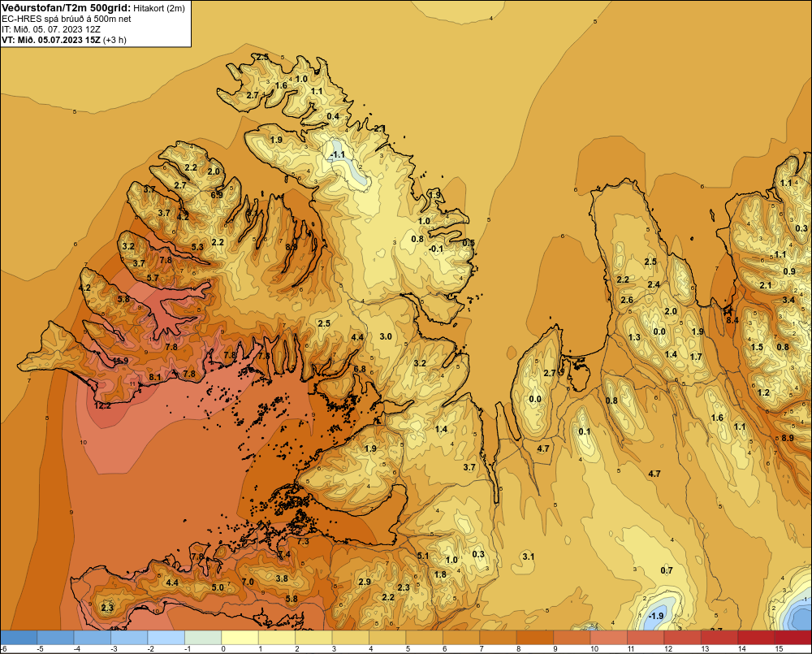Click the legend label -6
Viewport: 812px width, 654px height.
click(x=3, y=649)
